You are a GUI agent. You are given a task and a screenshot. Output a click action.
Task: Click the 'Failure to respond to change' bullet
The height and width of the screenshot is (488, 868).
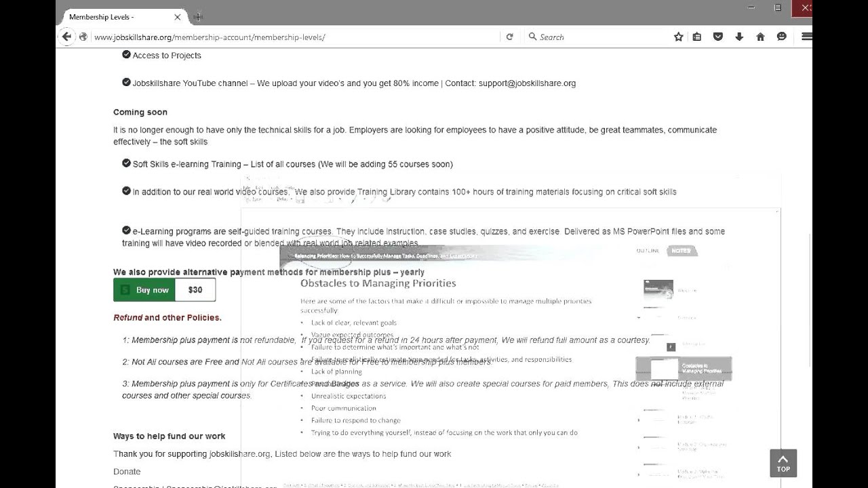pos(356,420)
